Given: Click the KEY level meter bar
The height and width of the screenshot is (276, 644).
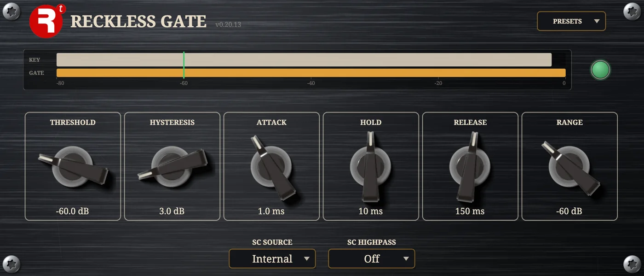Looking at the screenshot, I should (304, 60).
